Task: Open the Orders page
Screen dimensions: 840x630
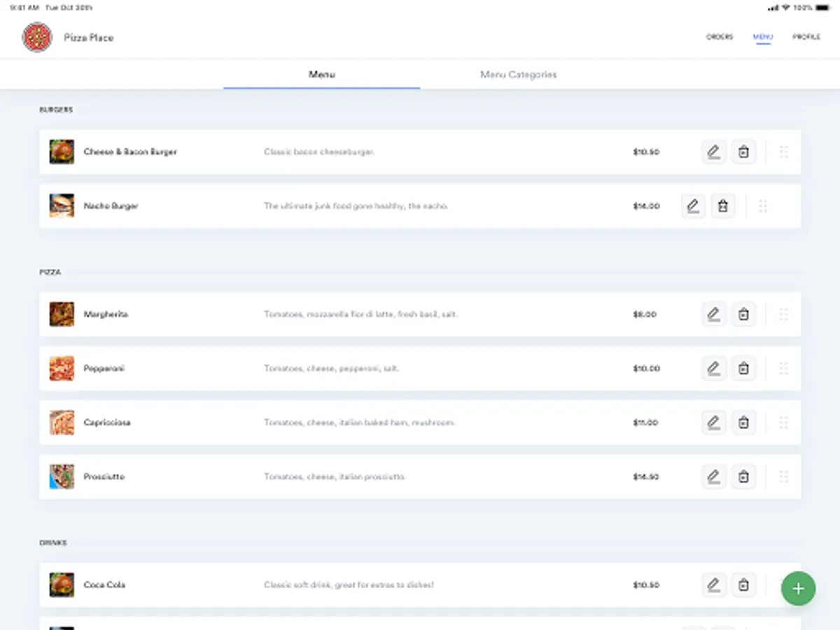Action: tap(719, 37)
